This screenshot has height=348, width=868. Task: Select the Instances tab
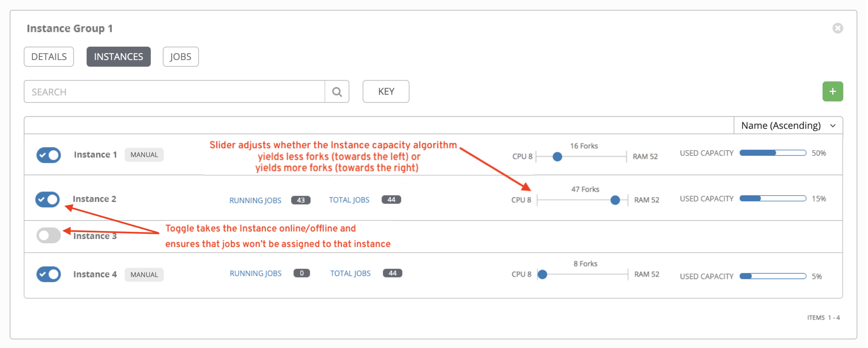pos(118,57)
